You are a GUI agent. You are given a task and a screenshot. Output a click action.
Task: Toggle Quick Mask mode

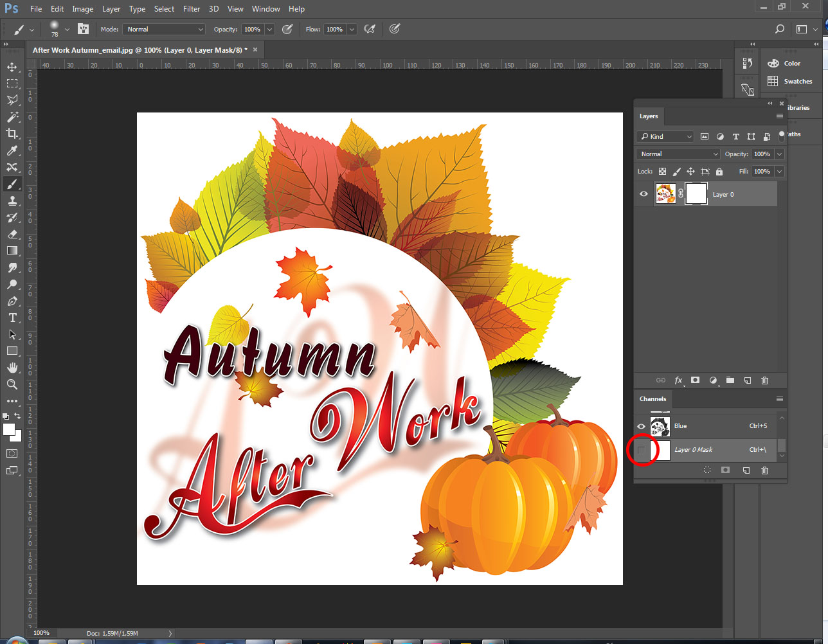(x=12, y=453)
